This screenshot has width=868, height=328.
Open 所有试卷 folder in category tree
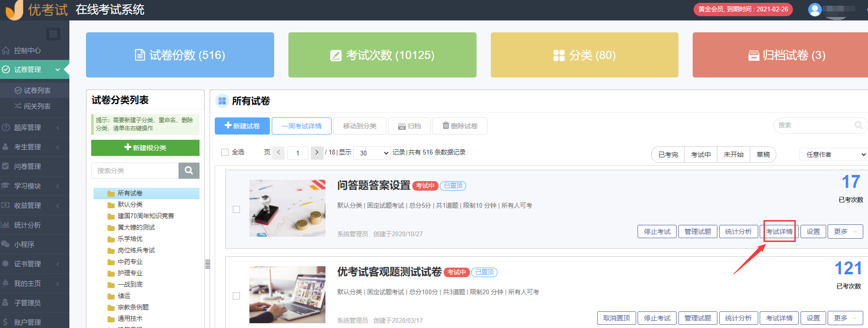pyautogui.click(x=146, y=193)
